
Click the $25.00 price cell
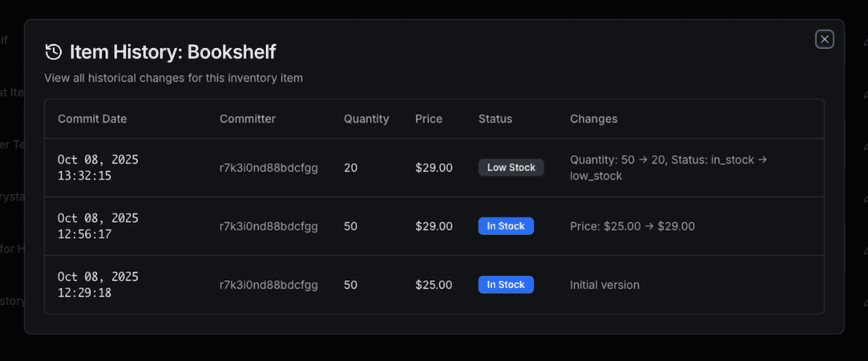(434, 285)
